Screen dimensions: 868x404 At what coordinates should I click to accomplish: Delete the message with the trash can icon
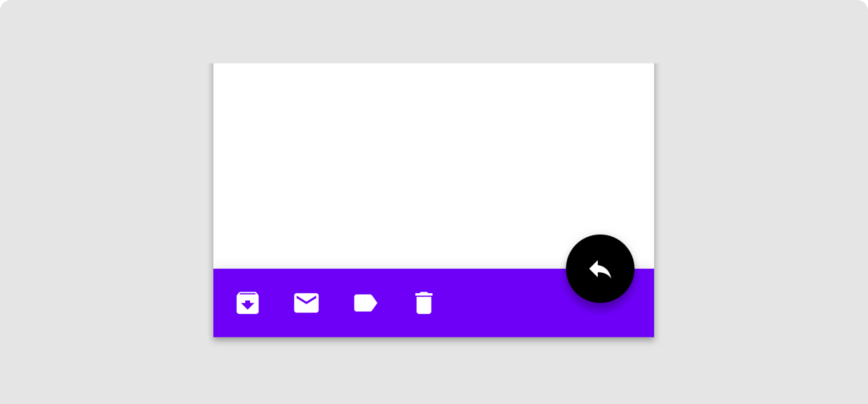424,303
